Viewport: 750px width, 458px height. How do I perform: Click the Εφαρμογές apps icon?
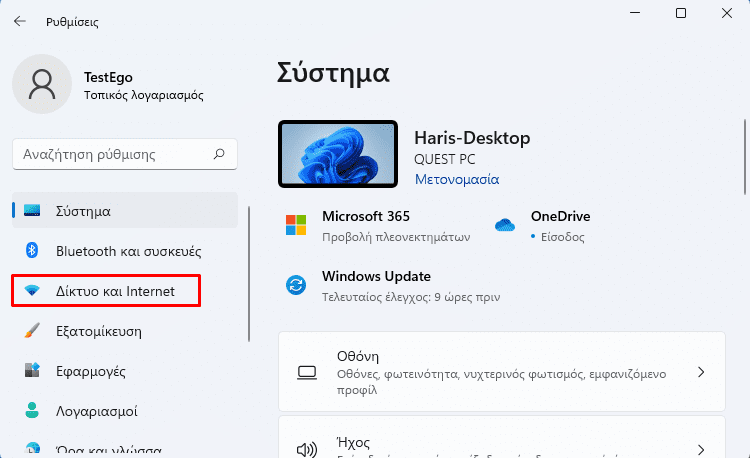(32, 370)
